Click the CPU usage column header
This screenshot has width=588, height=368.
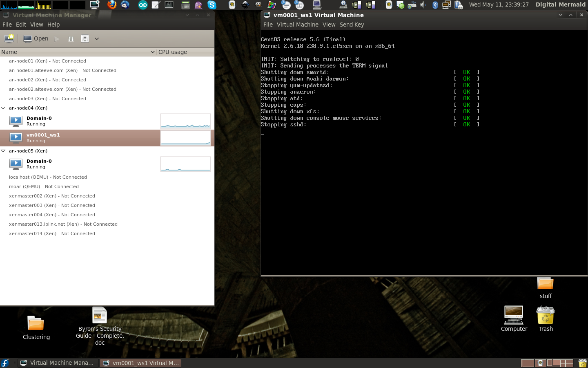point(185,52)
